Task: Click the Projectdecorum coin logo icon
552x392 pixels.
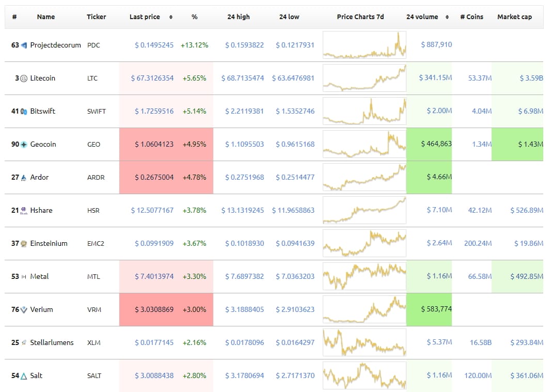Action: click(x=24, y=45)
